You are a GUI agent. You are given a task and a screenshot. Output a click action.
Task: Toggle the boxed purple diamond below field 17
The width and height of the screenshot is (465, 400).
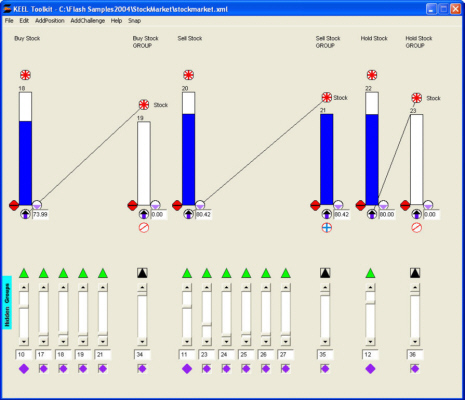(43, 369)
